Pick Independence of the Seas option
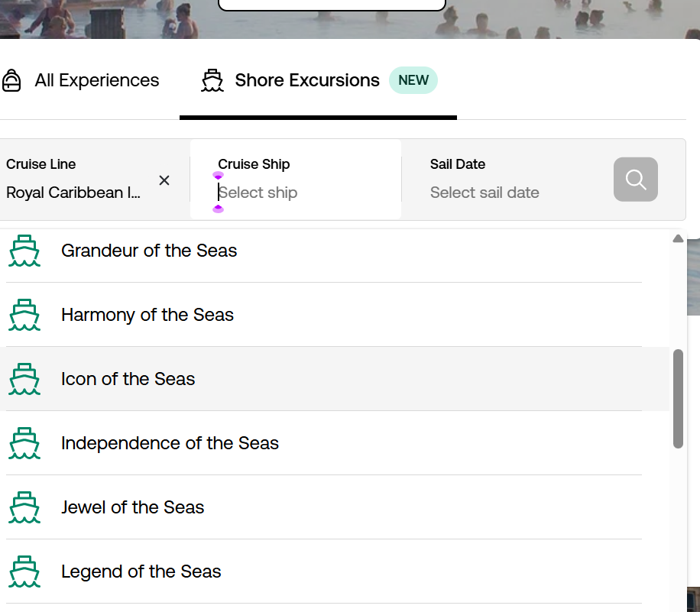 click(x=170, y=443)
